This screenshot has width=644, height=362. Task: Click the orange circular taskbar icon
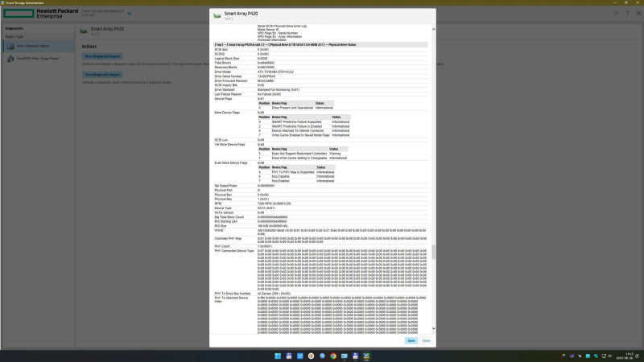[311, 356]
